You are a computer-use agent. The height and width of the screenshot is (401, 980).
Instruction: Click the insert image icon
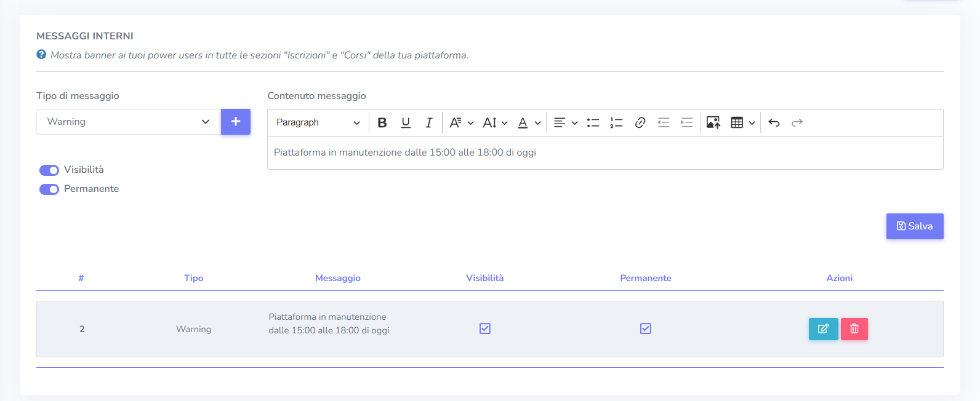[713, 122]
